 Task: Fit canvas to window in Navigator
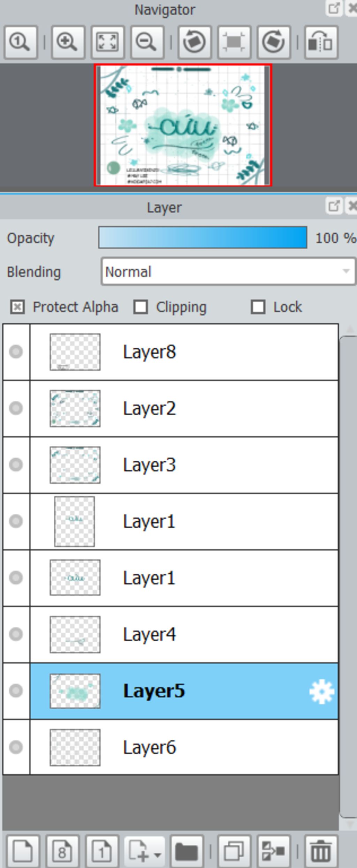[107, 43]
